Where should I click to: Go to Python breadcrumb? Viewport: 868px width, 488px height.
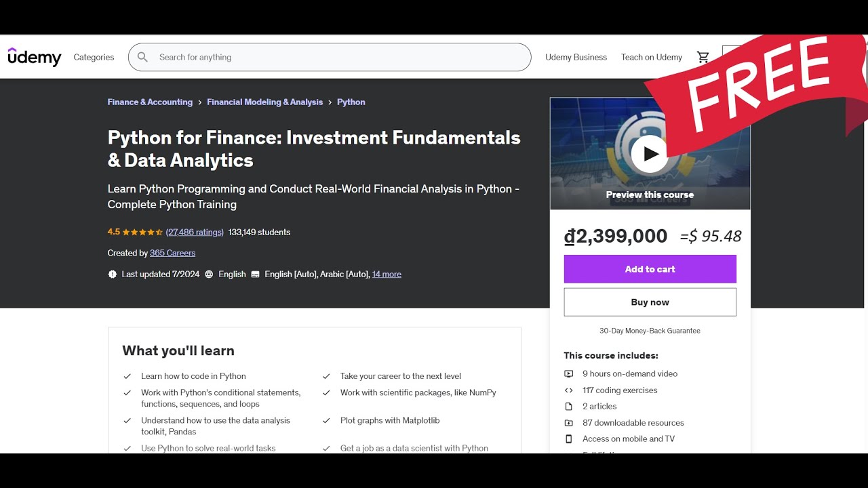[351, 102]
